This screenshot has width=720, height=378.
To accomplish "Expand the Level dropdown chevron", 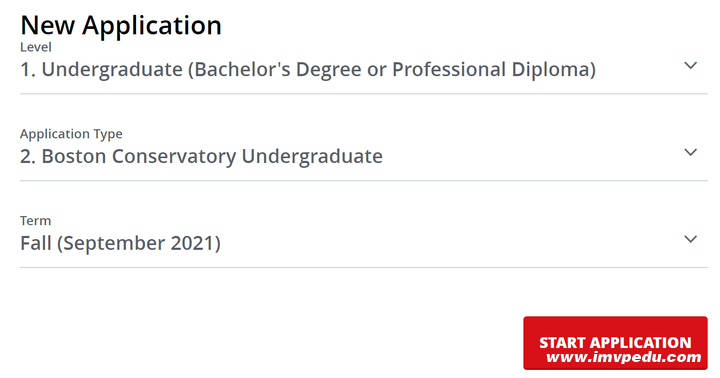I will [691, 66].
